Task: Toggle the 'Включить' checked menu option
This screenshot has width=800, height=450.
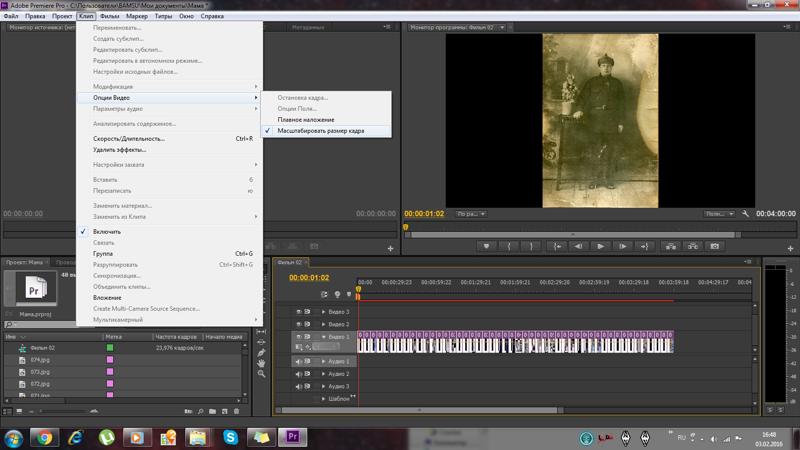Action: [x=107, y=231]
